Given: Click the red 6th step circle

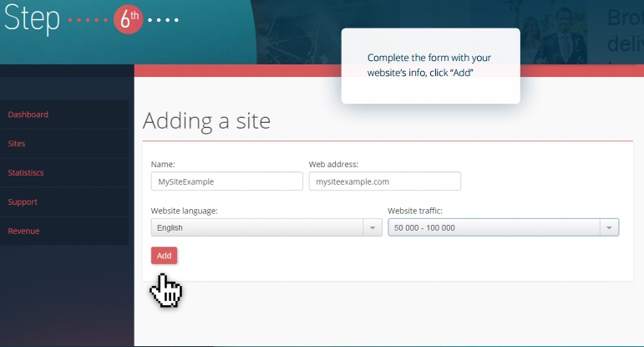Looking at the screenshot, I should tap(129, 20).
